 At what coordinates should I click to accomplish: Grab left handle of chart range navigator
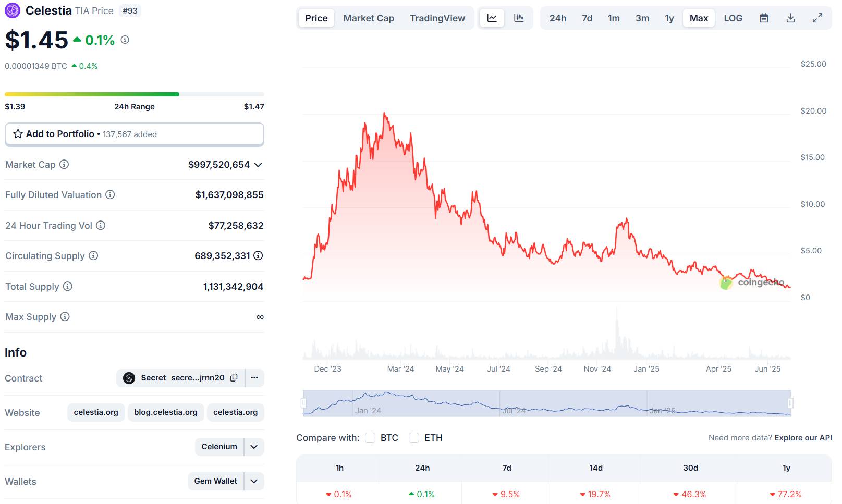[x=303, y=403]
